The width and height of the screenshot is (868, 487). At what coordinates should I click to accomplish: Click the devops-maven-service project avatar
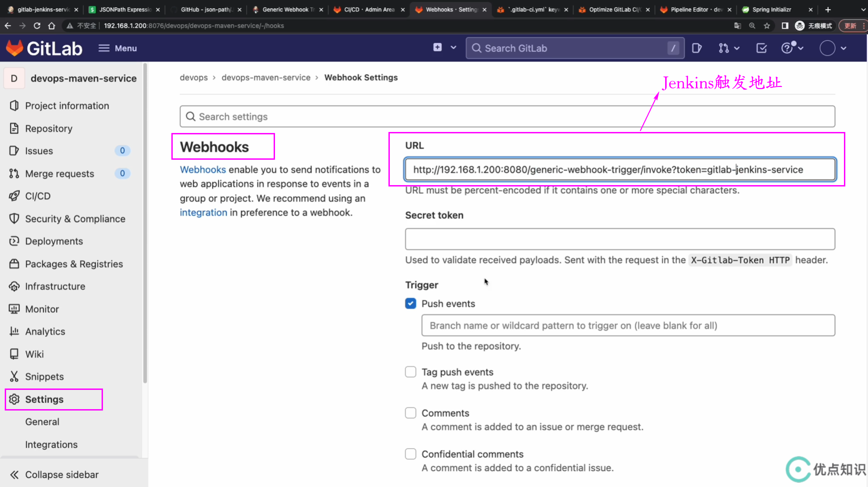[x=14, y=79]
